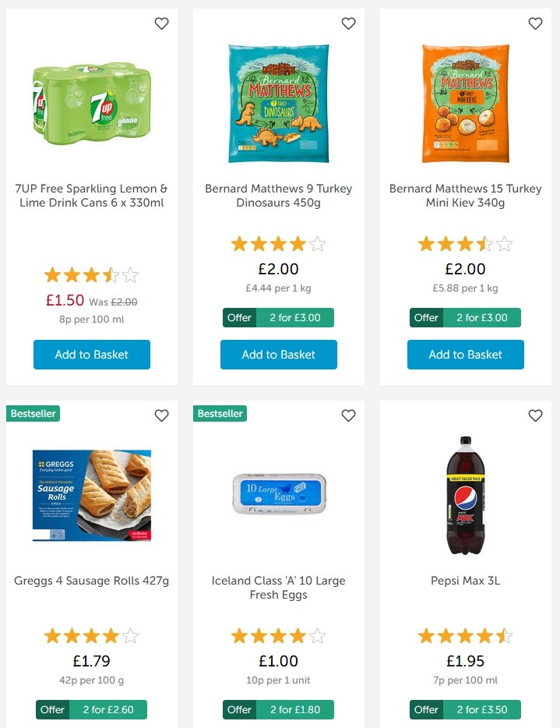Open the Greggs 4 Sausage Rolls product link

click(91, 580)
